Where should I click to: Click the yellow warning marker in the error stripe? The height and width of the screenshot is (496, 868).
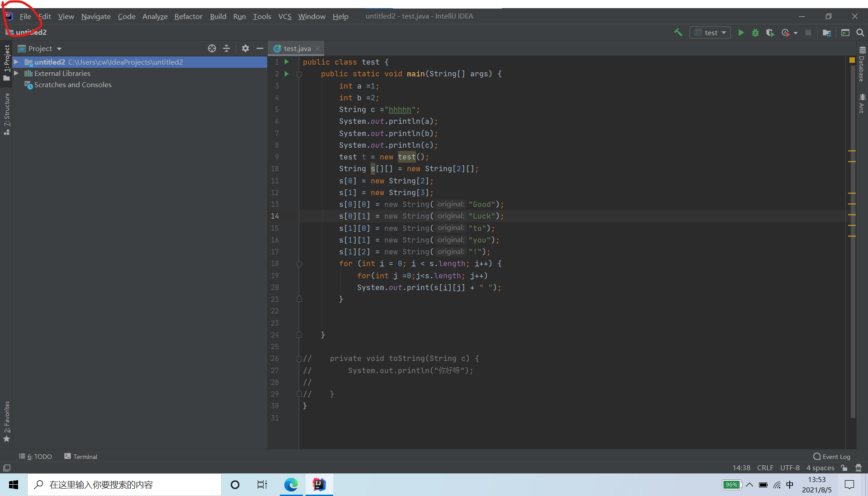852,60
